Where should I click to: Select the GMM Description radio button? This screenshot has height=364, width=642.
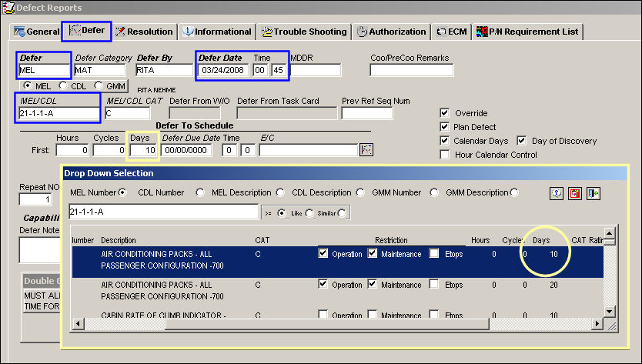(x=514, y=192)
